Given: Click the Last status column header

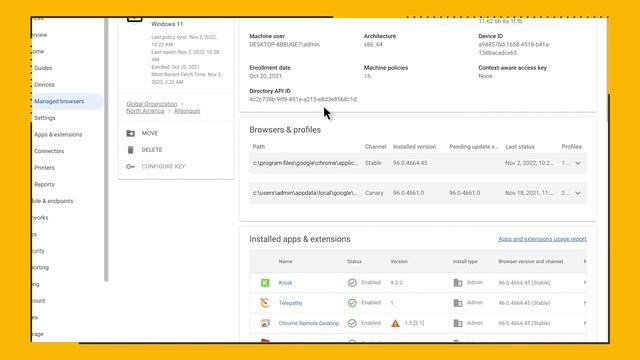Looking at the screenshot, I should pos(520,147).
